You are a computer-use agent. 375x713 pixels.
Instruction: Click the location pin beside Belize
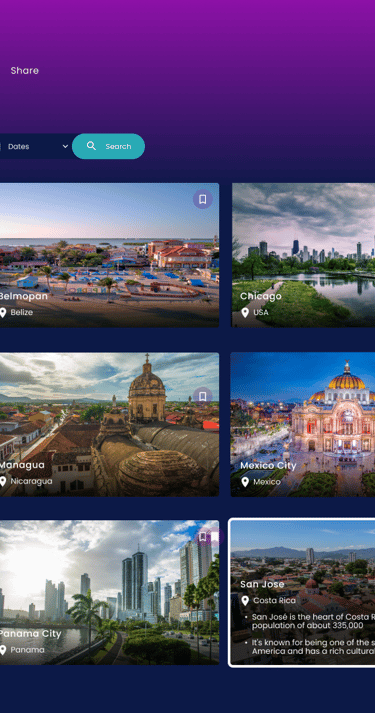click(3, 312)
